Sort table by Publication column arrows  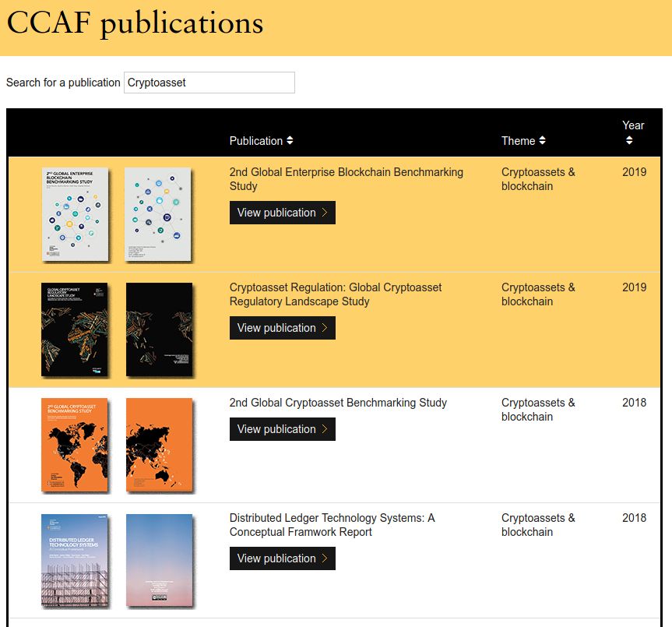tap(290, 141)
